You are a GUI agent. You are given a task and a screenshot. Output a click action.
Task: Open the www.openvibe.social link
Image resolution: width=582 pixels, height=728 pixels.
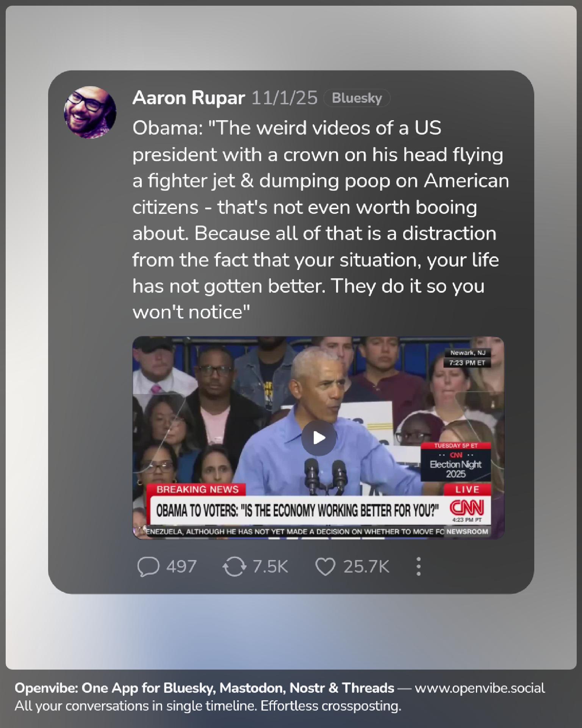480,688
